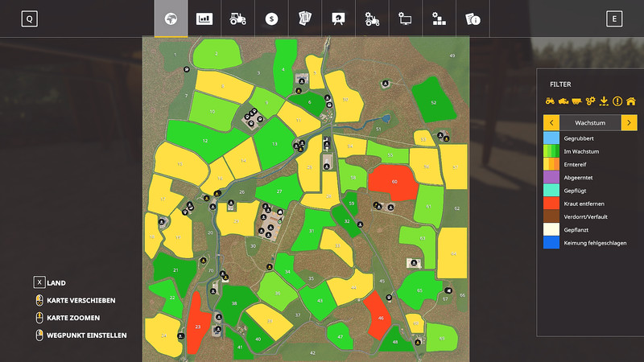Switch to next overlay with right arrow
644x362 pixels.
tap(630, 123)
